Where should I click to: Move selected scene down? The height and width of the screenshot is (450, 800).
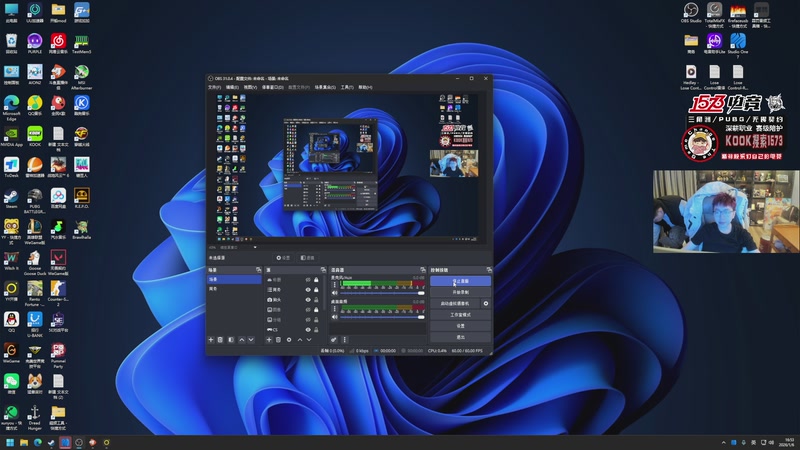coord(251,340)
